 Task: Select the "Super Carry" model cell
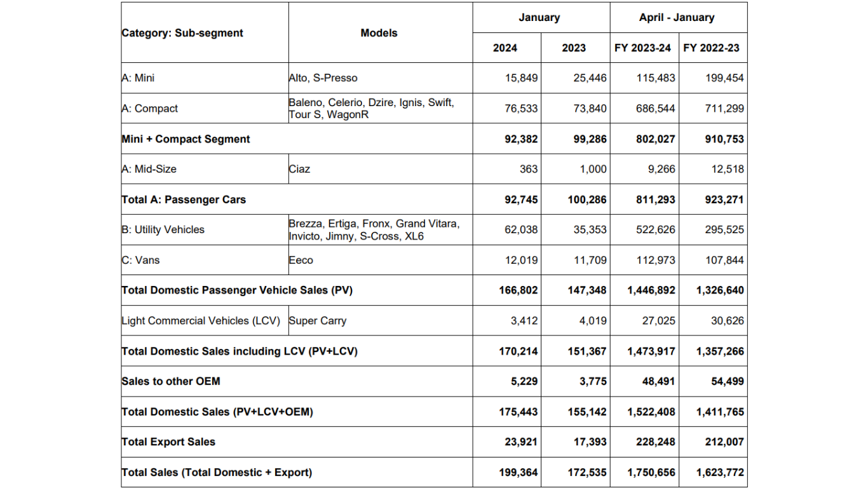click(x=318, y=321)
